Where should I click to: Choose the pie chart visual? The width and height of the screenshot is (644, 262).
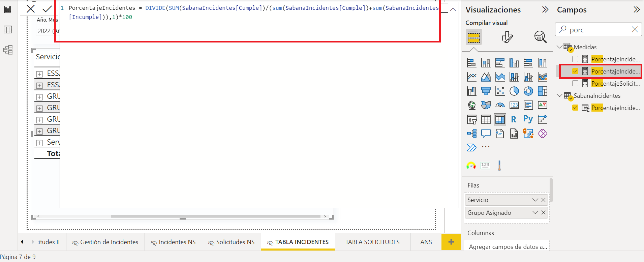click(x=514, y=91)
